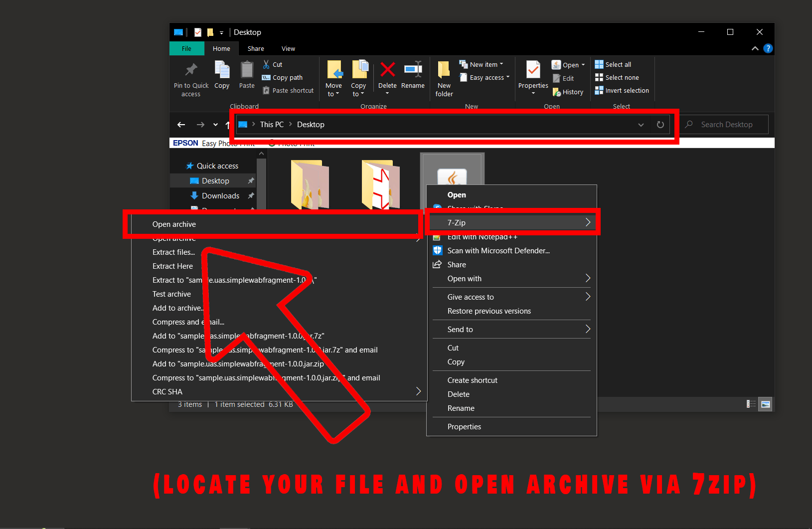
Task: Open the address bar history dropdown
Action: (641, 125)
